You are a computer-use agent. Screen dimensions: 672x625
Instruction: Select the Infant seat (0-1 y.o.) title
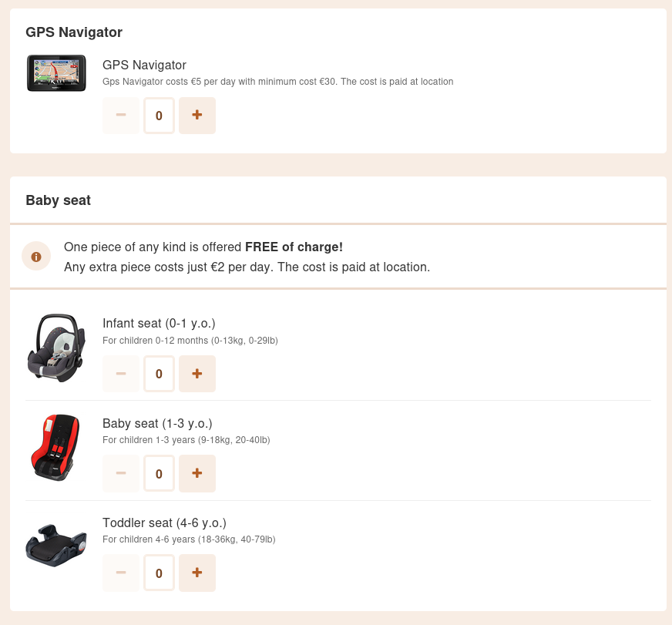point(159,323)
